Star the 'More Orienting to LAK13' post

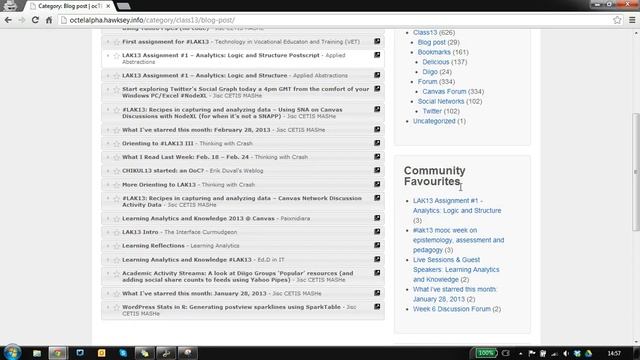pos(116,185)
